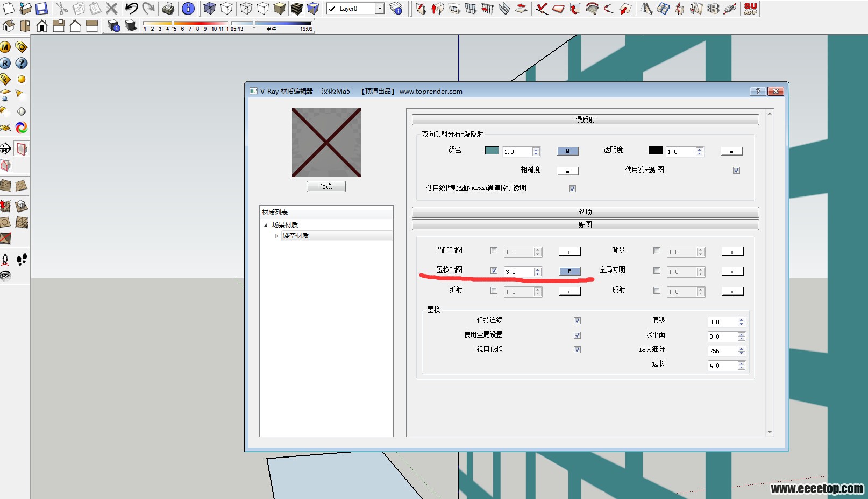Uncheck 使用发光贴图 checkbox
This screenshot has width=868, height=499.
736,170
